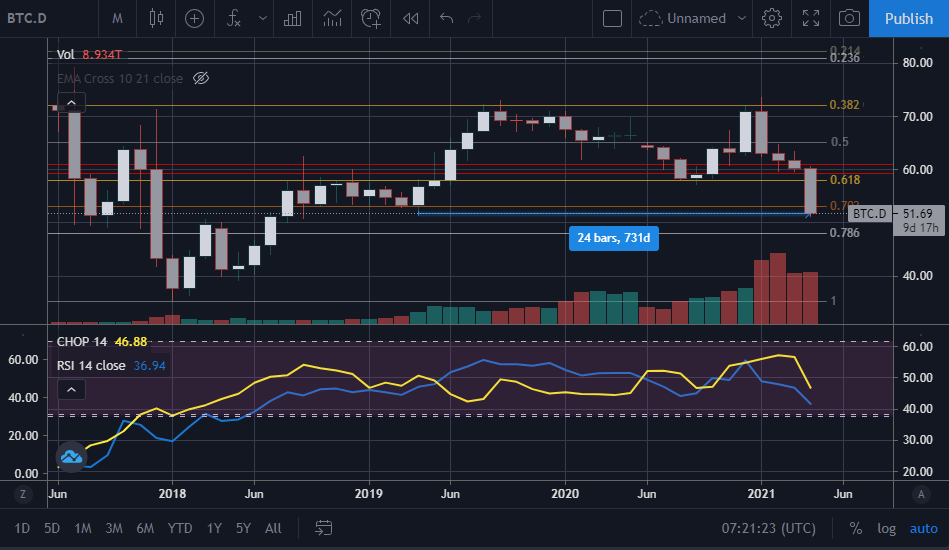This screenshot has height=550, width=949.
Task: Select the 0.382 Fibonacci level label
Action: tap(845, 105)
